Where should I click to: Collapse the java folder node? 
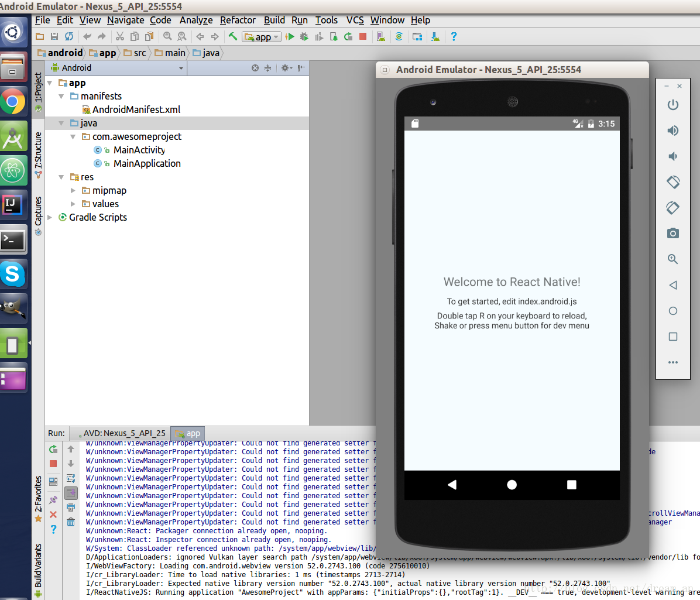click(61, 123)
